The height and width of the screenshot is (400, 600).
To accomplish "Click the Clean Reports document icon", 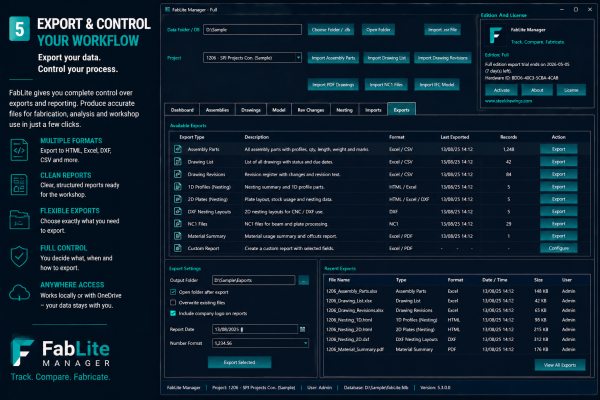I will tap(19, 184).
